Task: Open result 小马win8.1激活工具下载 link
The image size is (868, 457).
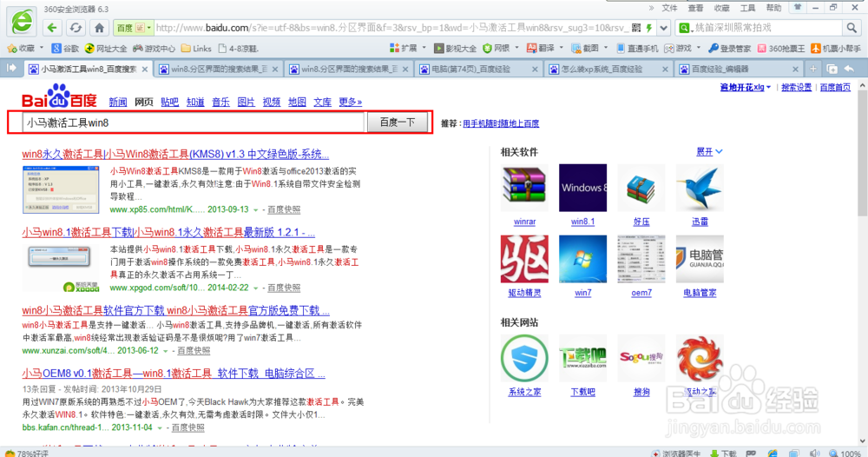Action: (168, 232)
